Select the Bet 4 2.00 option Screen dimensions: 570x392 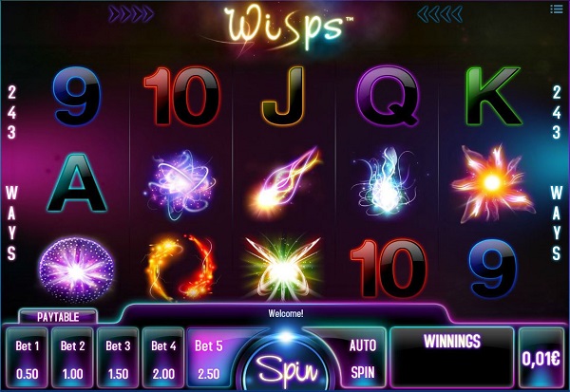pos(163,358)
